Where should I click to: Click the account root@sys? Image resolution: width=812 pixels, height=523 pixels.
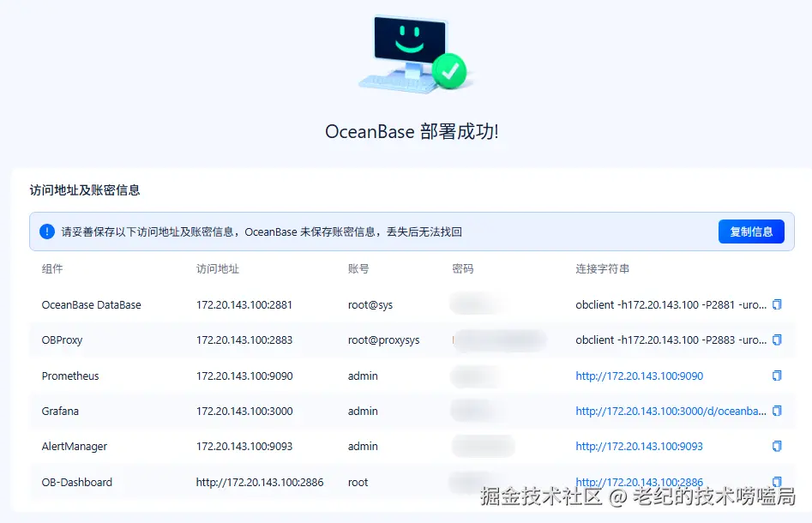(x=370, y=305)
